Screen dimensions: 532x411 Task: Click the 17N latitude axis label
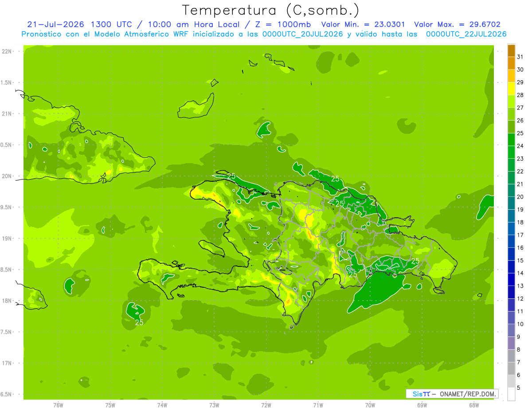[x=6, y=363]
